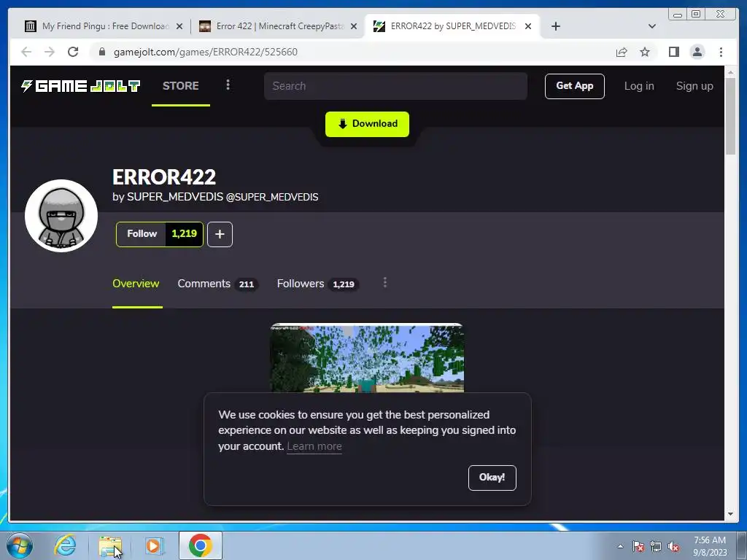Go forward in browser history
Image resolution: width=747 pixels, height=560 pixels.
point(50,52)
